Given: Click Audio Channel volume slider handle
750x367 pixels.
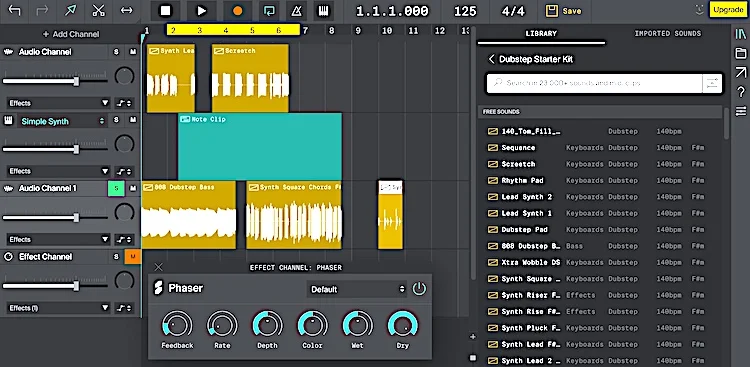Looking at the screenshot, I should tap(76, 81).
